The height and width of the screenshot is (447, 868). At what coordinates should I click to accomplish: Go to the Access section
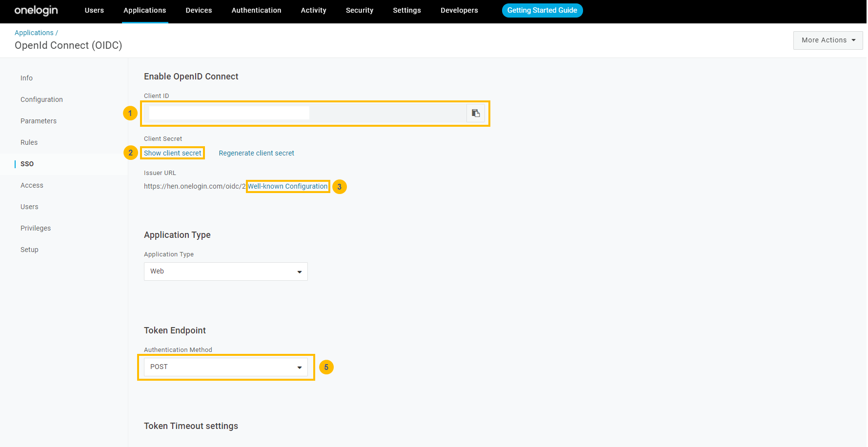coord(32,185)
